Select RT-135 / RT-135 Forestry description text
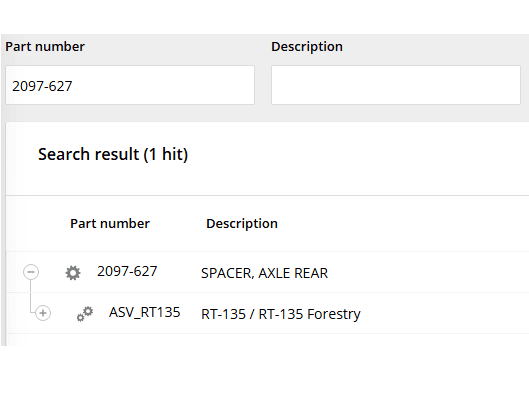Screen dimensions: 529x397 [x=281, y=314]
